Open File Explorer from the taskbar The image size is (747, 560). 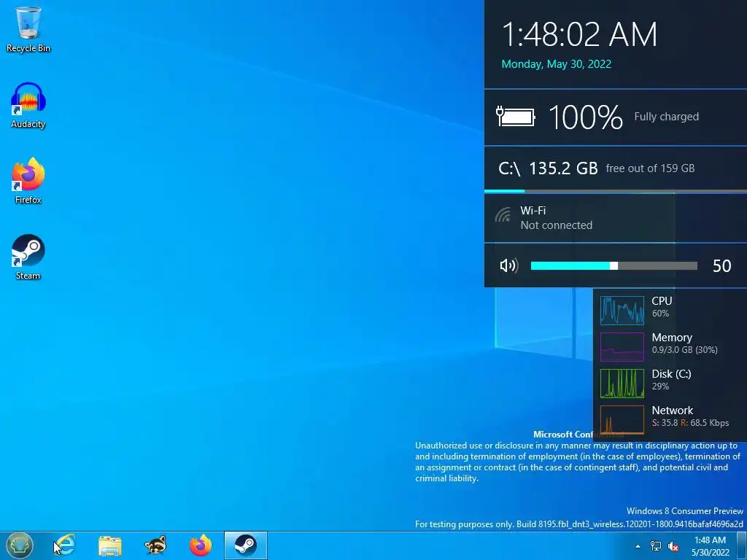[x=110, y=545]
